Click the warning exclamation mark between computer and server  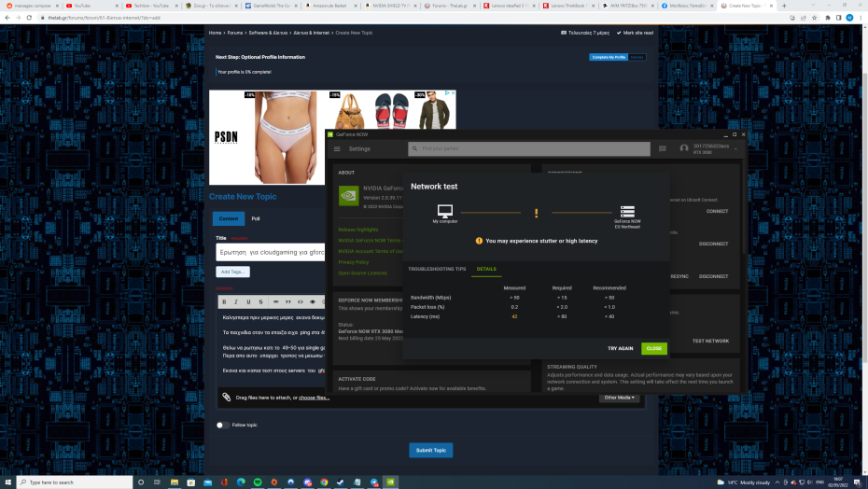(536, 213)
